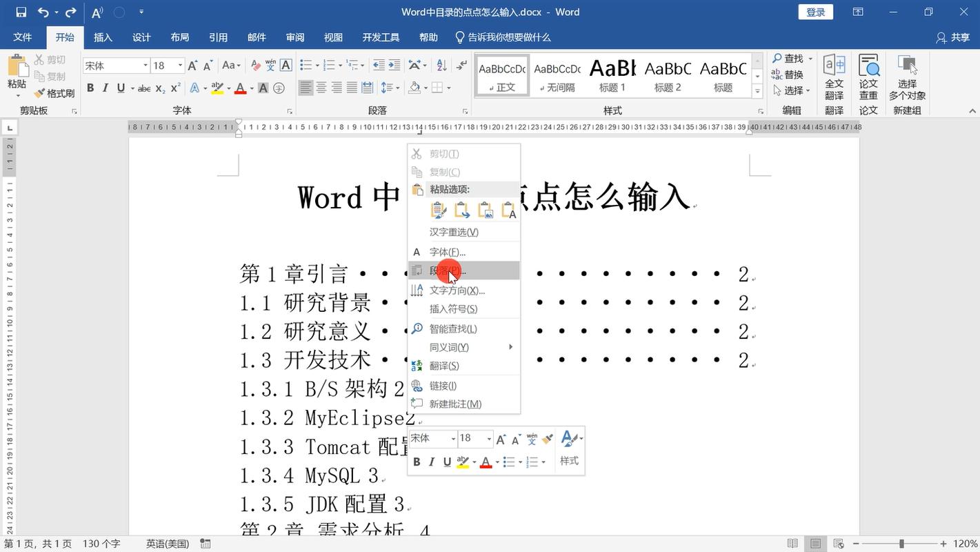This screenshot has height=552, width=980.
Task: Open the File (文件) tab
Action: pos(23,37)
